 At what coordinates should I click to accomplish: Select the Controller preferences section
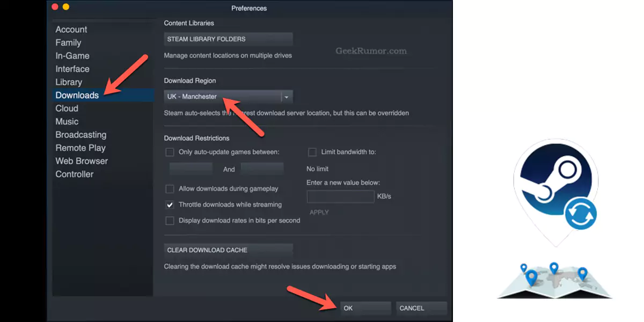[75, 174]
